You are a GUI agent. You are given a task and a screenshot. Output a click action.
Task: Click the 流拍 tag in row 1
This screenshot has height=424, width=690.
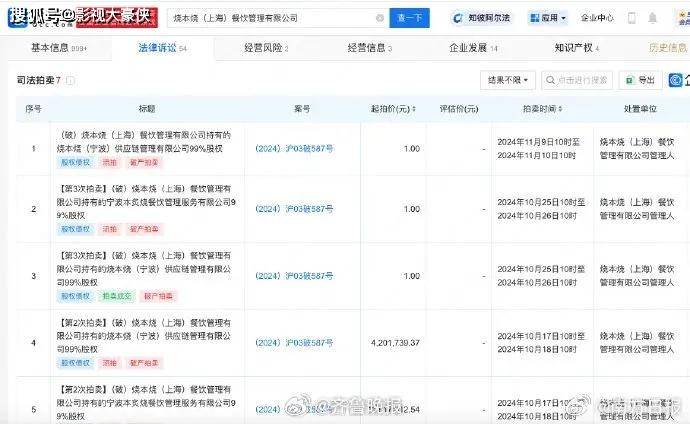(x=110, y=162)
